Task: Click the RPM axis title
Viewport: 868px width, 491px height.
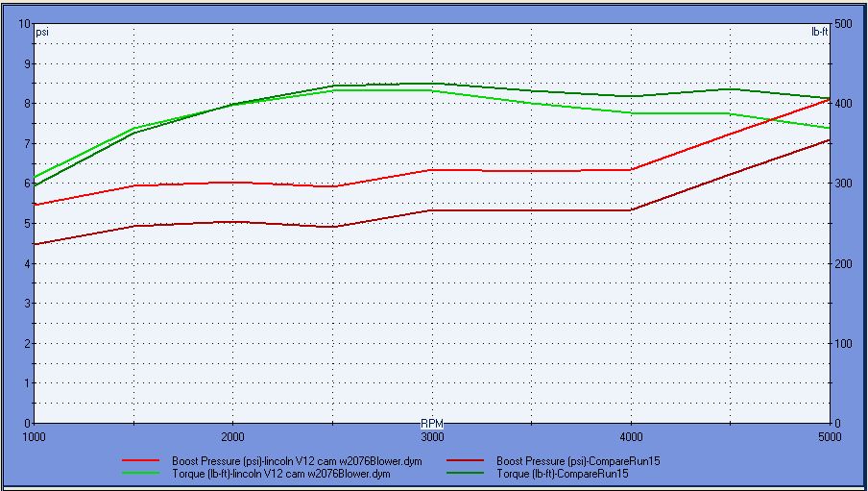Action: click(x=432, y=423)
